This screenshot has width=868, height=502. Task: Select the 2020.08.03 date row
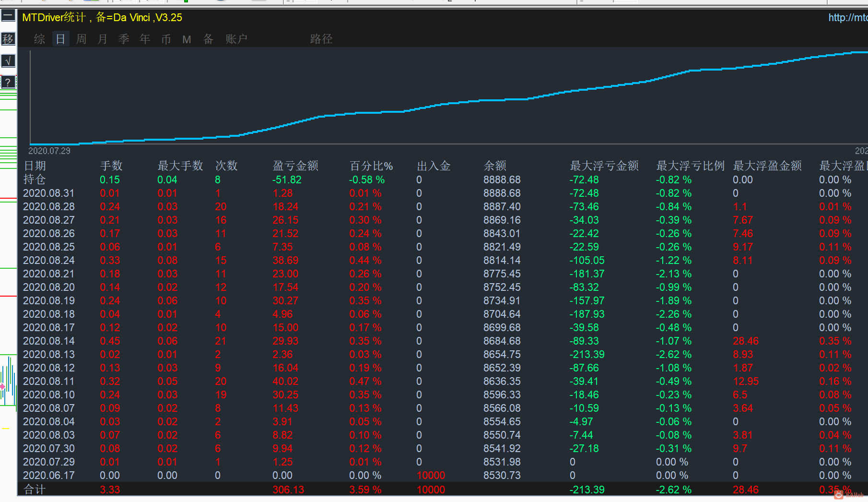point(49,435)
